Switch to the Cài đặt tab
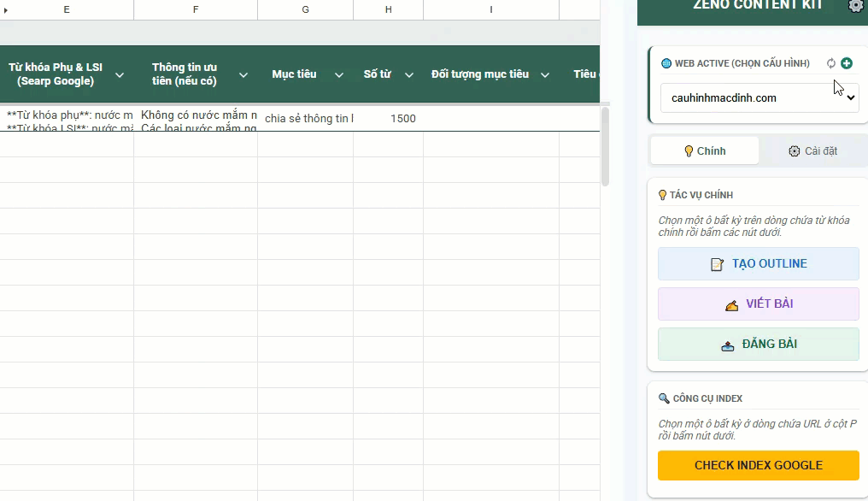This screenshot has height=501, width=868. [812, 151]
